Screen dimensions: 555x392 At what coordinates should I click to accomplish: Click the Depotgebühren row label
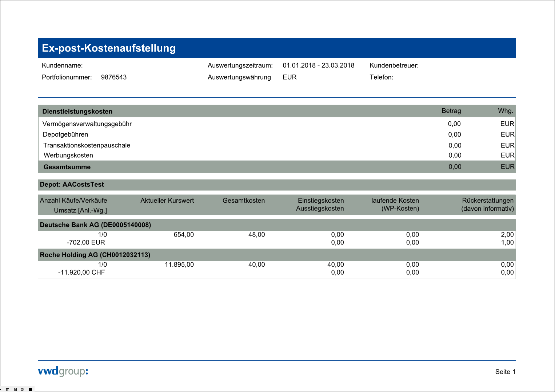pos(65,134)
